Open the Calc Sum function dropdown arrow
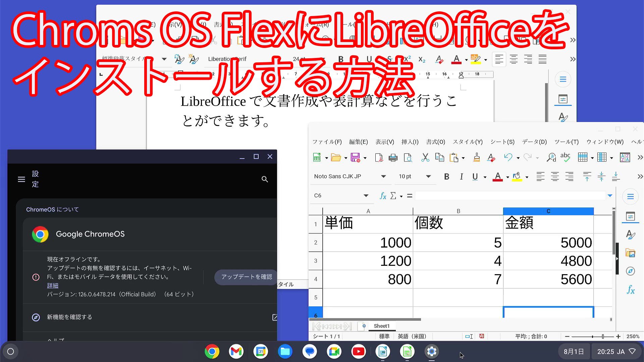644x362 pixels. (401, 196)
